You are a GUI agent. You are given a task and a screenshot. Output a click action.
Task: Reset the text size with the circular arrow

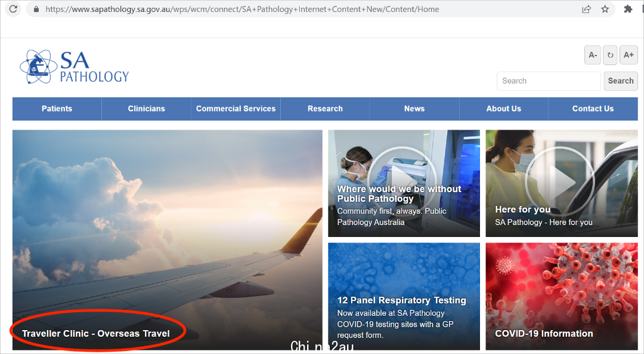coord(611,55)
